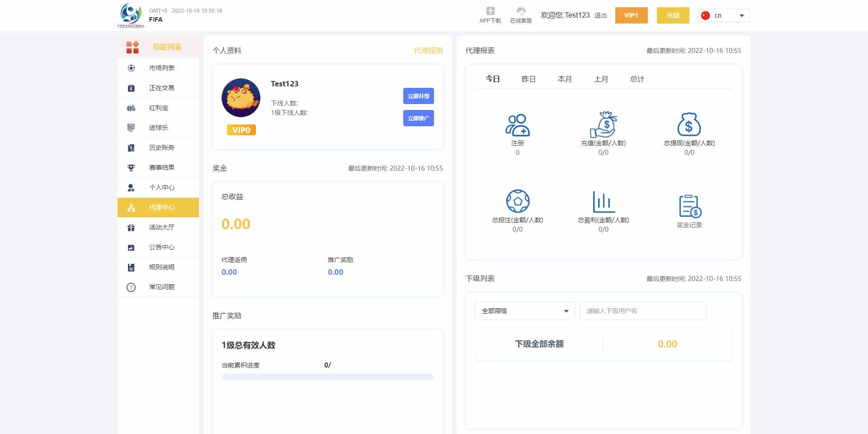Open the 代理规则 link

pos(428,51)
